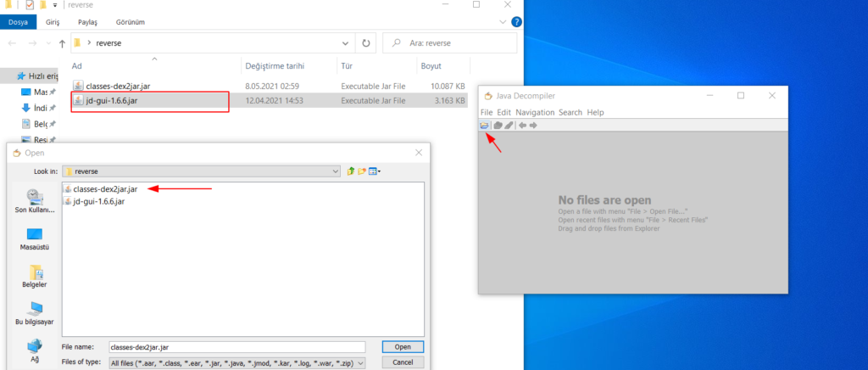Maximize the Java Decompiler window
Screen dimensions: 868x370
pyautogui.click(x=741, y=96)
